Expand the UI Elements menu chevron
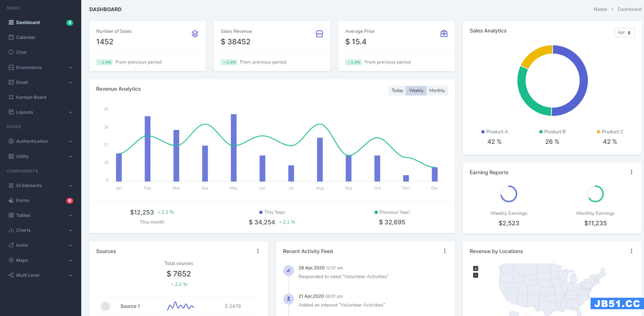Image resolution: width=644 pixels, height=316 pixels. pos(70,186)
